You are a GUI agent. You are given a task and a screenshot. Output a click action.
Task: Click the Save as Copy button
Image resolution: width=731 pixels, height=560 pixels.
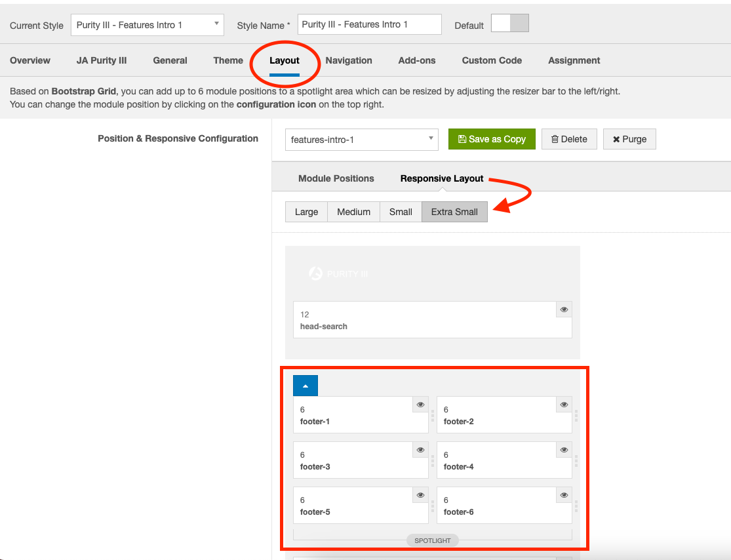click(492, 139)
